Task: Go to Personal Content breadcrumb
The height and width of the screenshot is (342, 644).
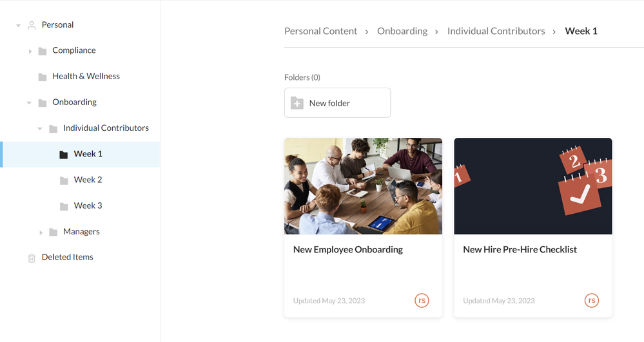Action: tap(320, 31)
